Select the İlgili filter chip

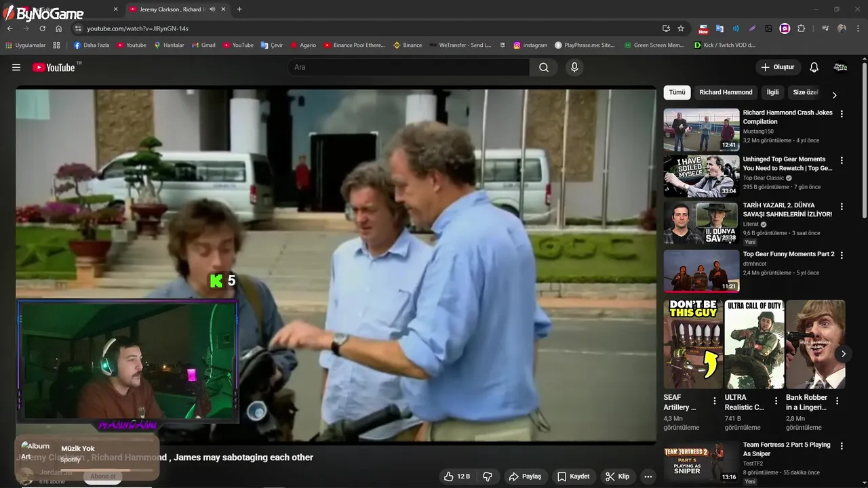coord(772,92)
